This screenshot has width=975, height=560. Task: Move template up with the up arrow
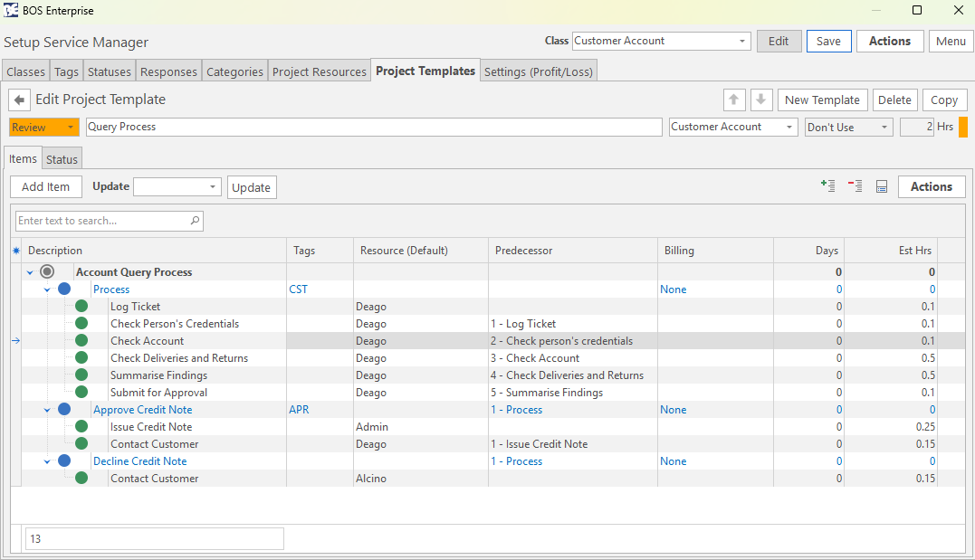733,100
